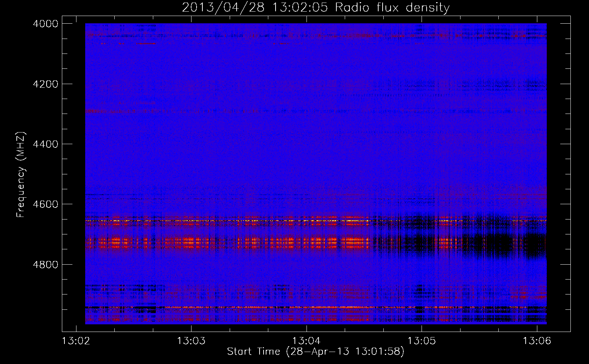Click the 13:03 time tick label
This screenshot has height=364, width=589.
click(191, 341)
